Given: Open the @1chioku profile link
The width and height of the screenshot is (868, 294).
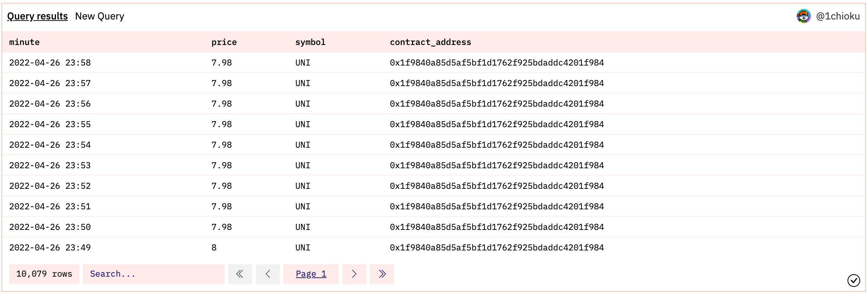Looking at the screenshot, I should (x=838, y=16).
